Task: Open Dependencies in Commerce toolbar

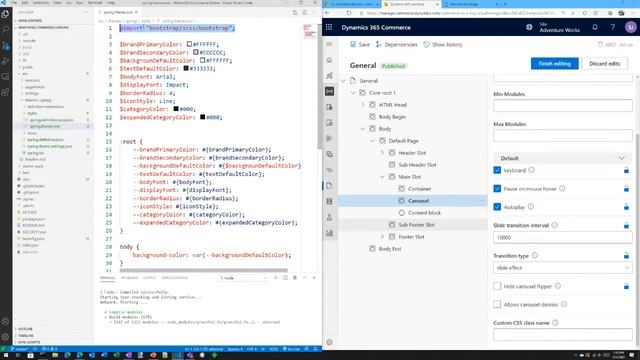Action: coord(396,44)
